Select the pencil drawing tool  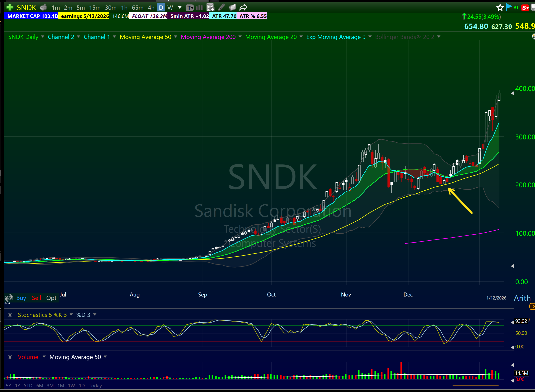pyautogui.click(x=221, y=7)
